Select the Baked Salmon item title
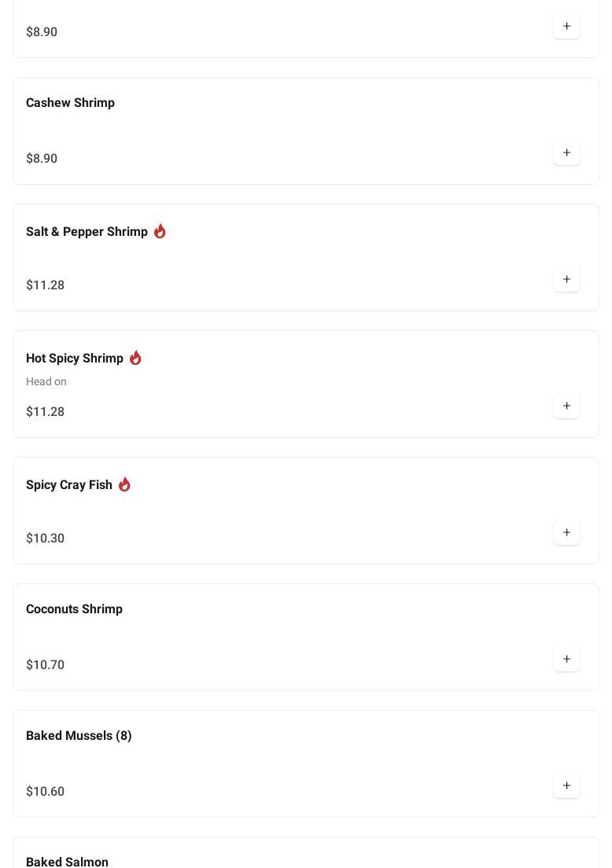 coord(67,862)
